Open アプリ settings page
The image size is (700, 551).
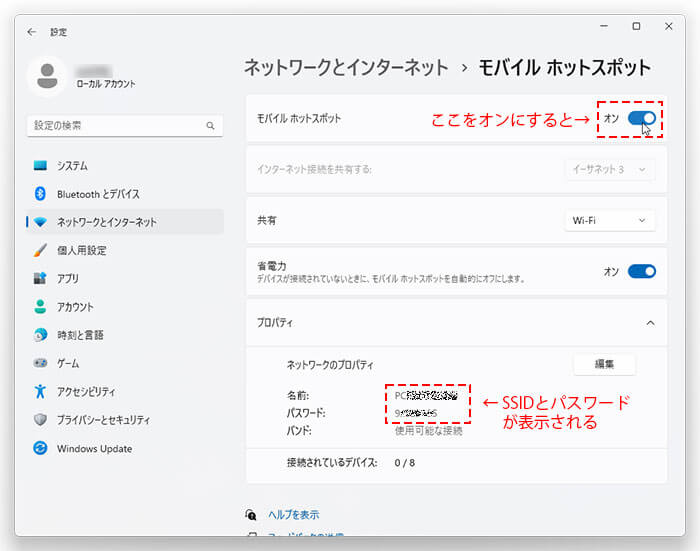[x=125, y=278]
